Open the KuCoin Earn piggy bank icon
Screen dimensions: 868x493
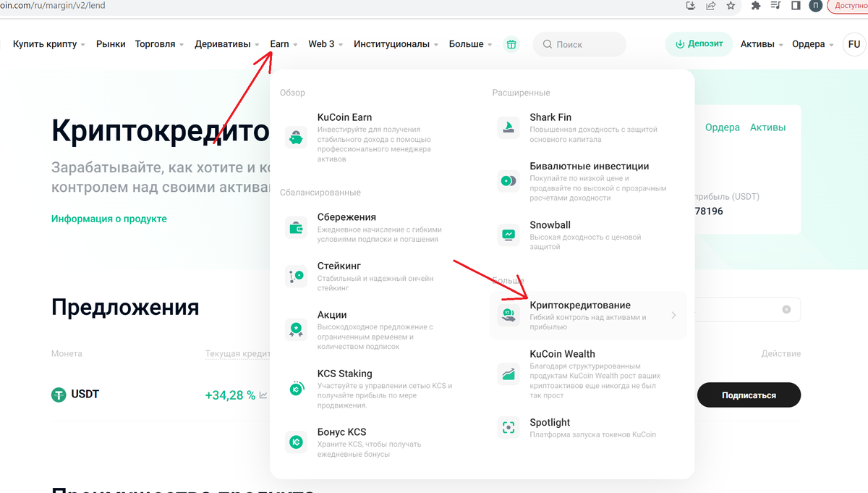(295, 136)
